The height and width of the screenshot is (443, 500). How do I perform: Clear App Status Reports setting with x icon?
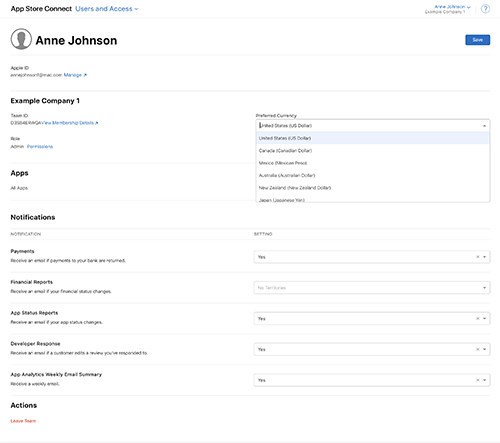click(477, 319)
